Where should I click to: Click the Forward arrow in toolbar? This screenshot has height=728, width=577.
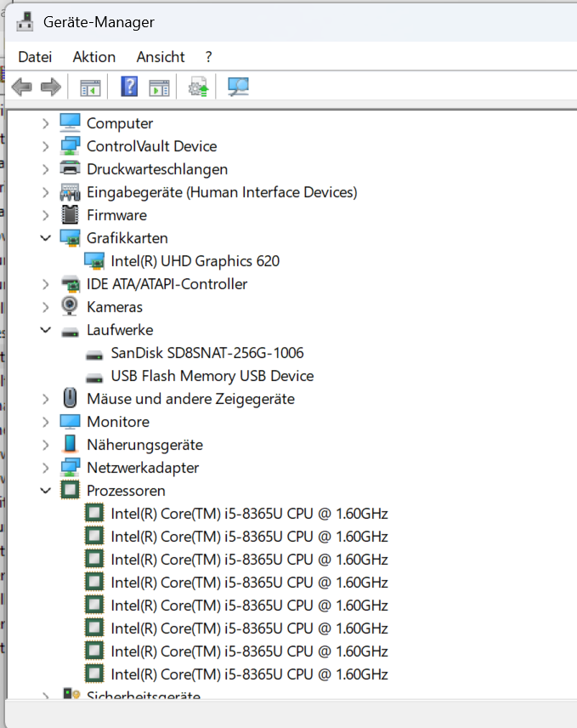click(51, 87)
